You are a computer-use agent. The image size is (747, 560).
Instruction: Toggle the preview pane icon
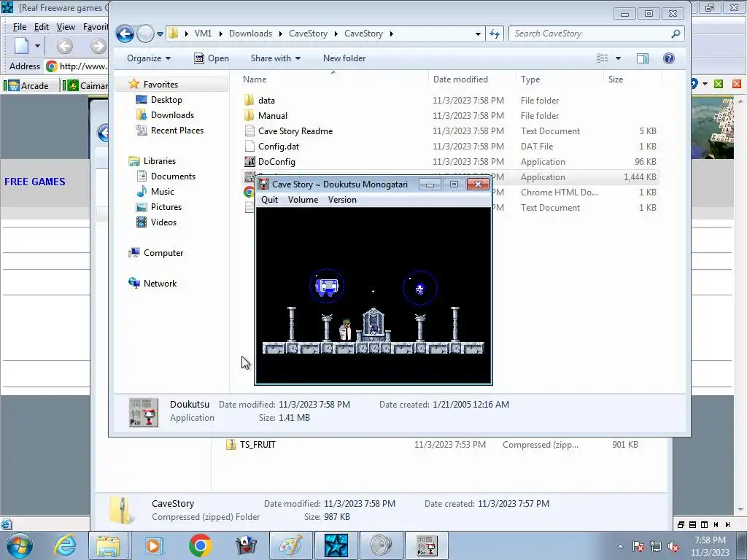643,58
